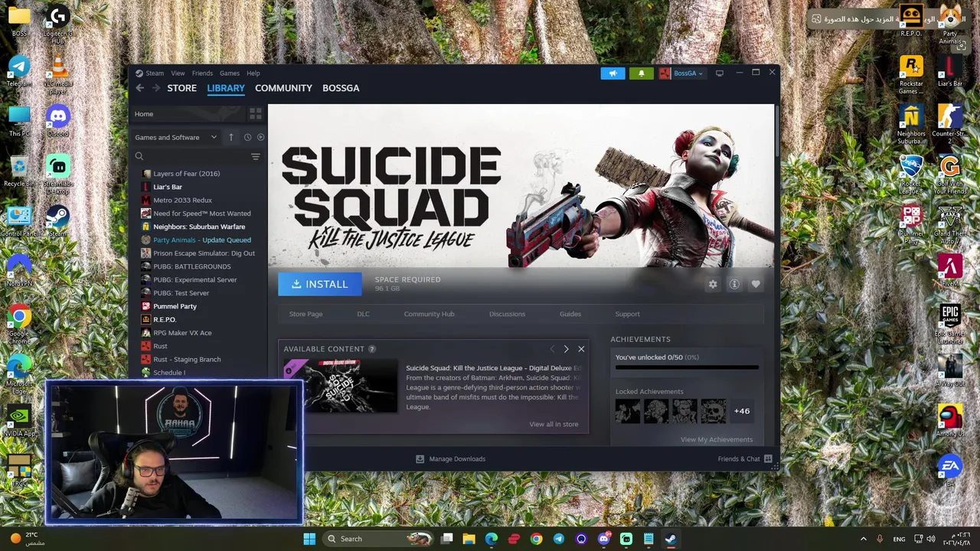
Task: Switch to the COMMUNITY tab
Action: tap(283, 88)
